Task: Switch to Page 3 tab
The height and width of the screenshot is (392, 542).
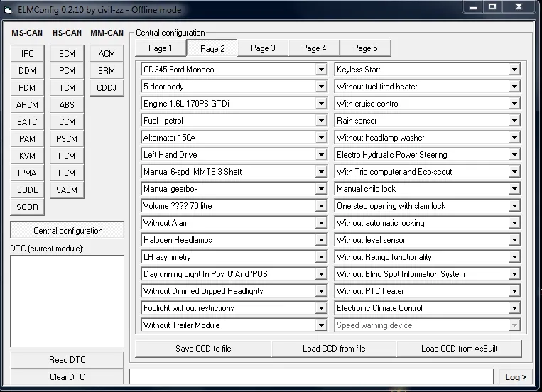Action: point(263,48)
